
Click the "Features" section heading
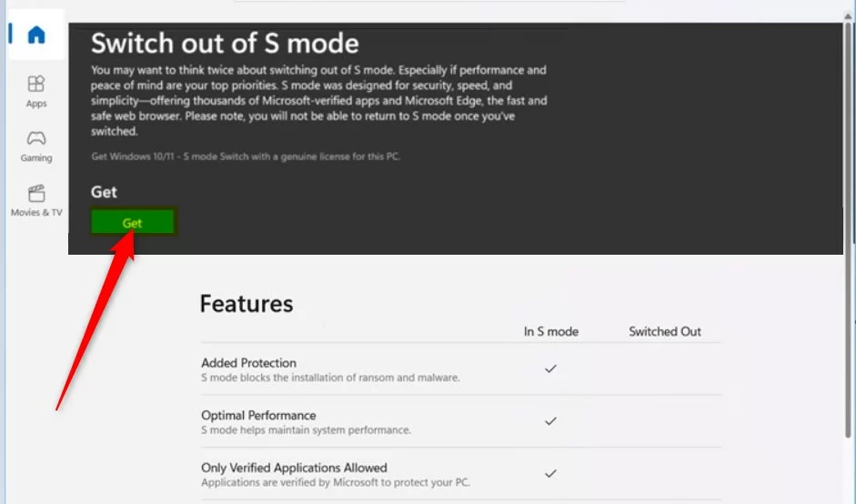pyautogui.click(x=247, y=304)
